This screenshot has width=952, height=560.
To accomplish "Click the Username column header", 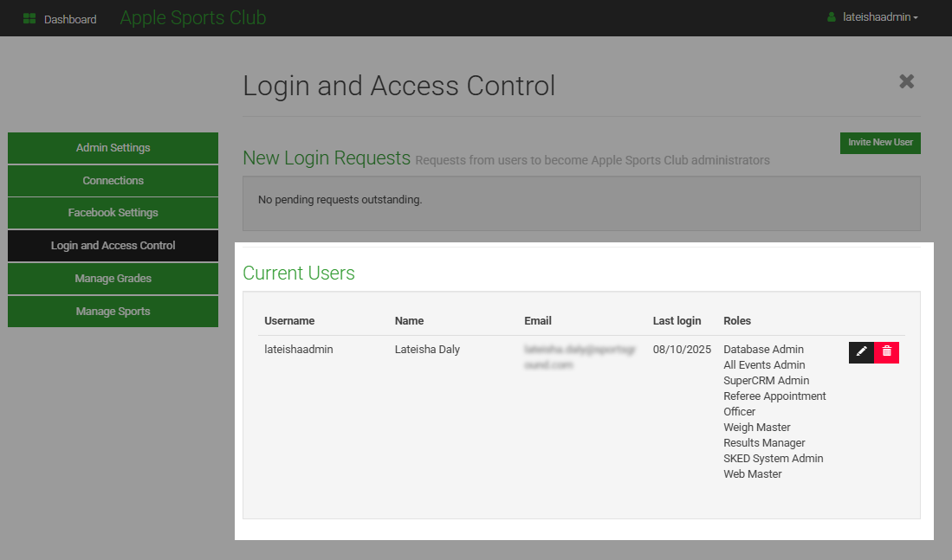I will (x=289, y=321).
